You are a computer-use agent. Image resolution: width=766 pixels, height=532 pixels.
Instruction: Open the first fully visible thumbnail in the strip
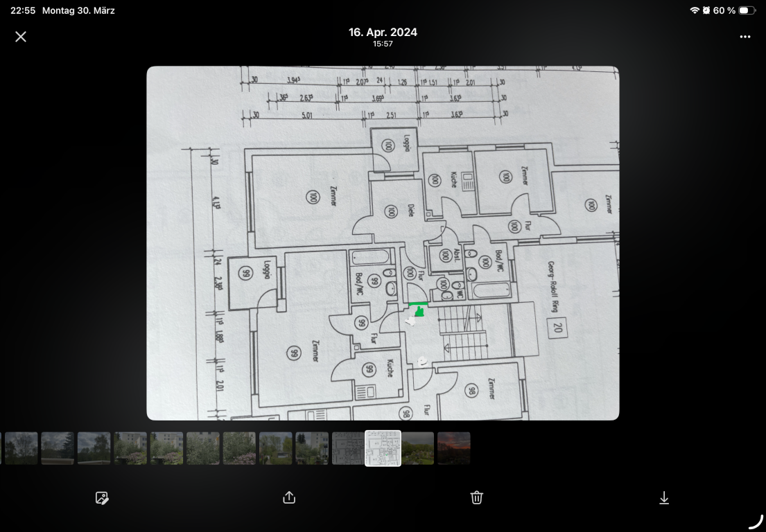21,448
